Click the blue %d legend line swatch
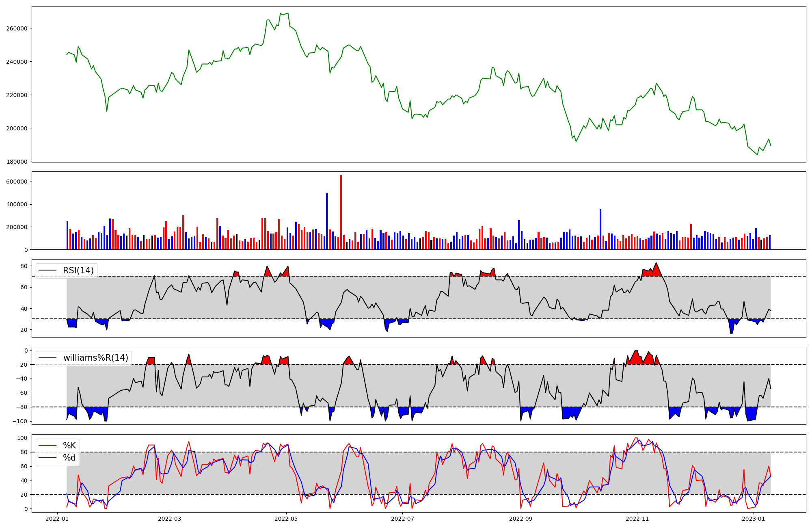 pyautogui.click(x=47, y=458)
